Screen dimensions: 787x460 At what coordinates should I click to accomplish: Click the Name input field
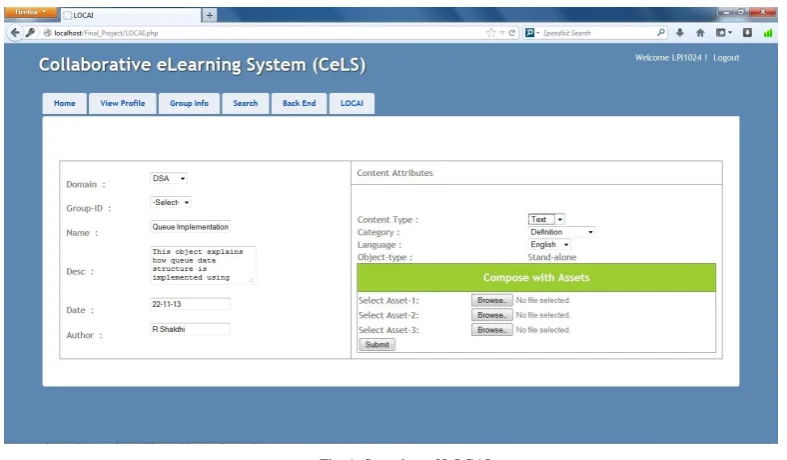[190, 227]
